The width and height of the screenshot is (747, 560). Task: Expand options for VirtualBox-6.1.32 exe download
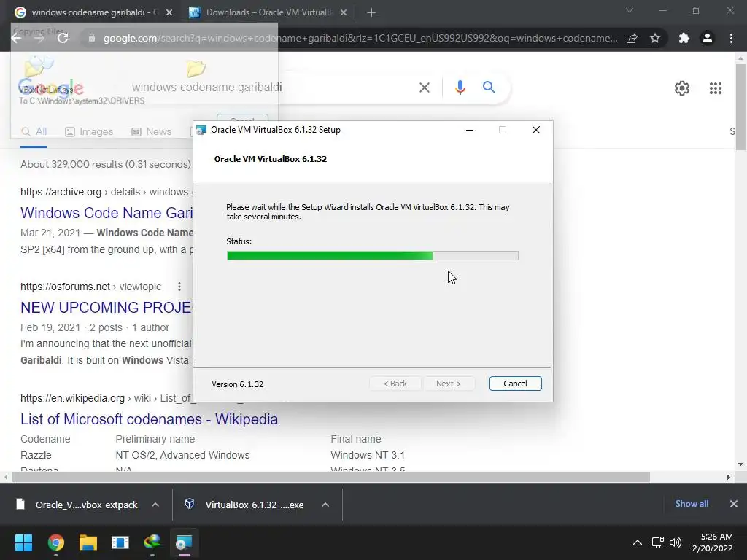(x=325, y=505)
